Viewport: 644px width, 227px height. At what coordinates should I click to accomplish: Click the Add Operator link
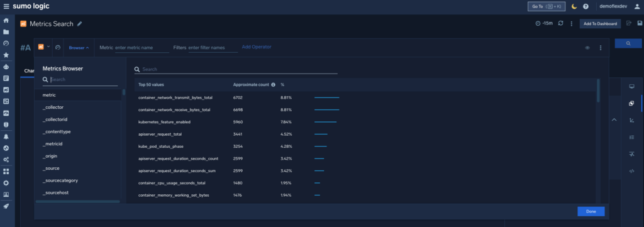(x=257, y=47)
